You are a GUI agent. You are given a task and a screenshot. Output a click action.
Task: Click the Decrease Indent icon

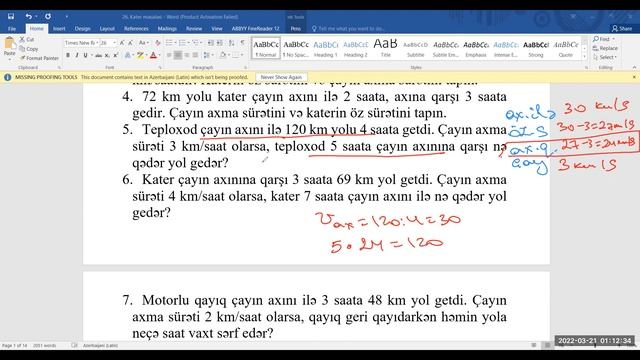[x=211, y=43]
